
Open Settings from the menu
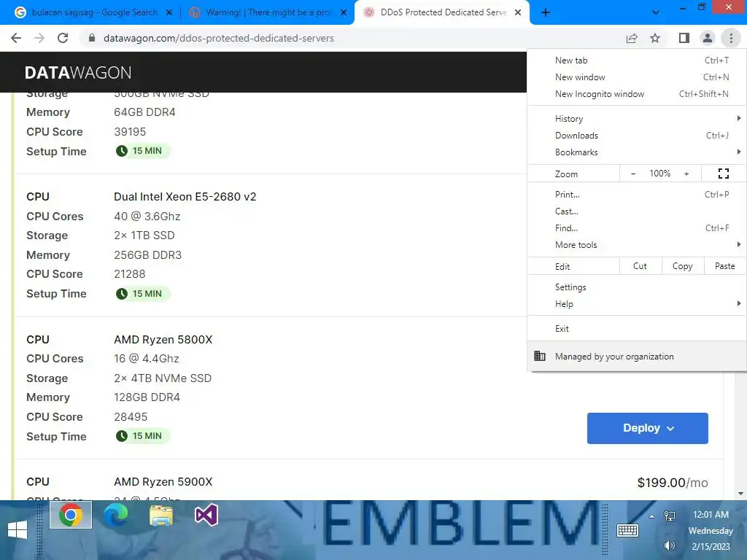636,287
